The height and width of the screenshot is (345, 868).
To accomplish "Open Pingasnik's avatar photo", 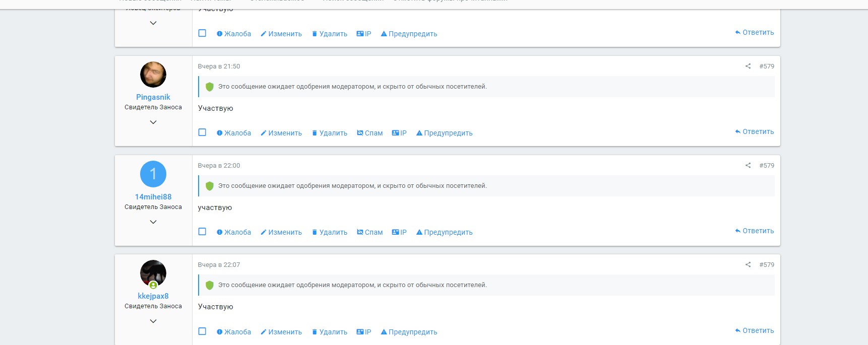I will (x=153, y=75).
